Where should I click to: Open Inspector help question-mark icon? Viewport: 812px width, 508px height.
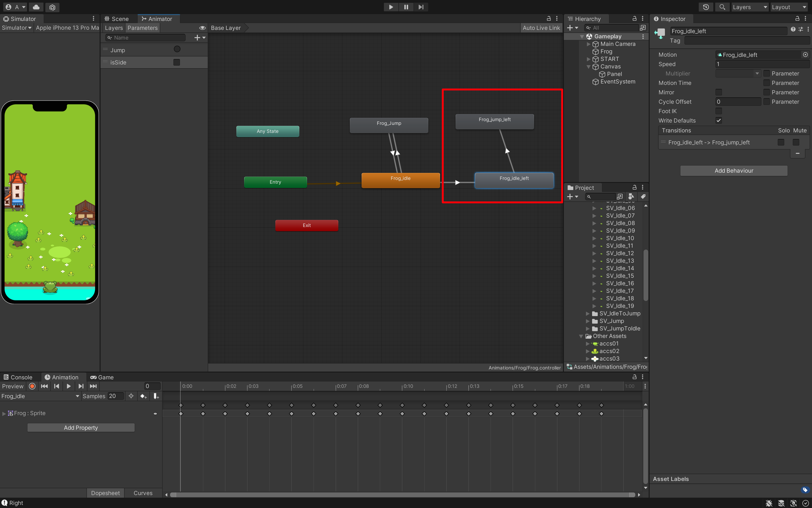click(x=793, y=30)
